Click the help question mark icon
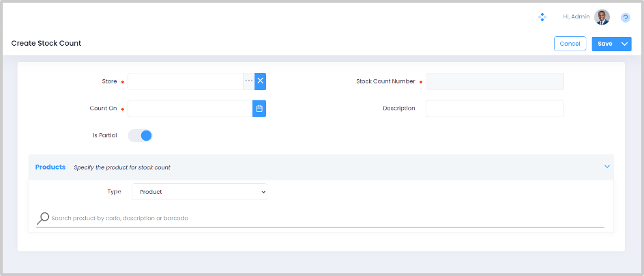Viewport: 644px width, 276px height. 625,18
